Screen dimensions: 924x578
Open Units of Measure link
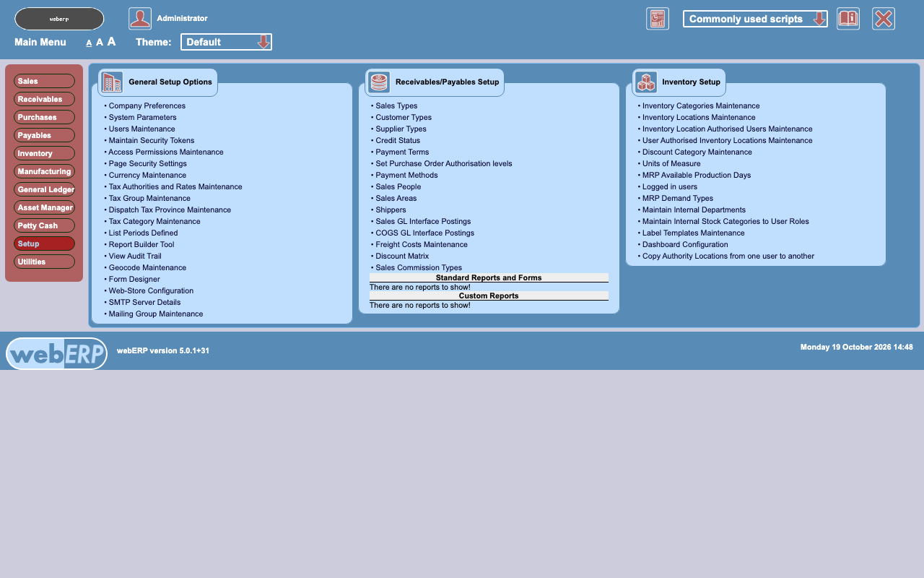coord(671,163)
